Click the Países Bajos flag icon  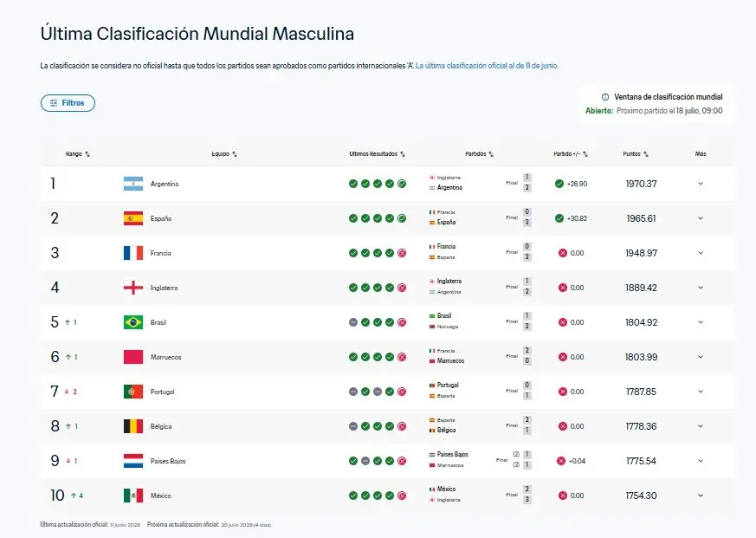(x=133, y=461)
